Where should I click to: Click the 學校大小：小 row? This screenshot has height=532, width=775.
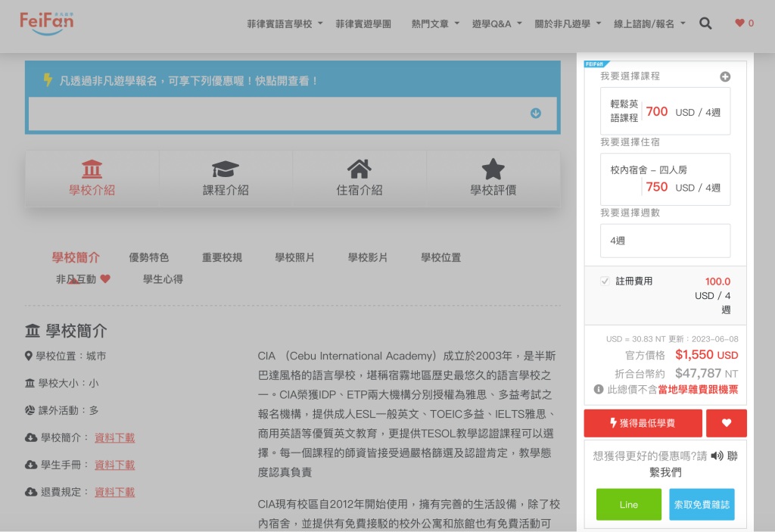pos(62,383)
